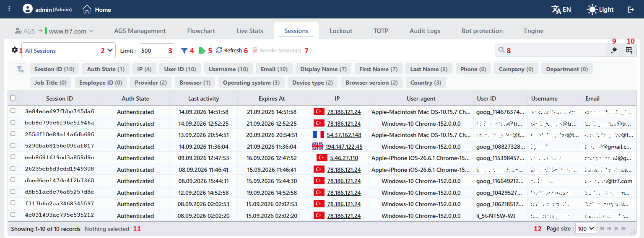Open IP link 54.37.162.148
The width and height of the screenshot is (644, 238).
point(344,135)
